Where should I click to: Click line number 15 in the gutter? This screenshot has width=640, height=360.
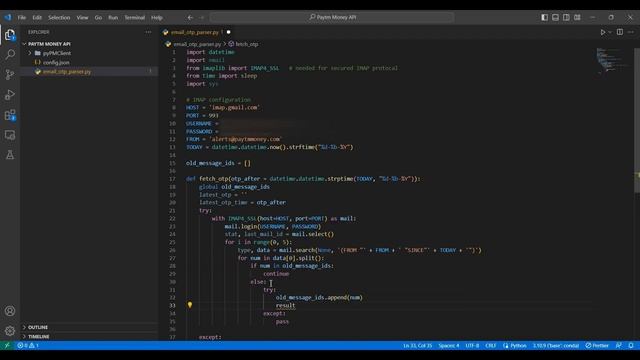pos(172,163)
